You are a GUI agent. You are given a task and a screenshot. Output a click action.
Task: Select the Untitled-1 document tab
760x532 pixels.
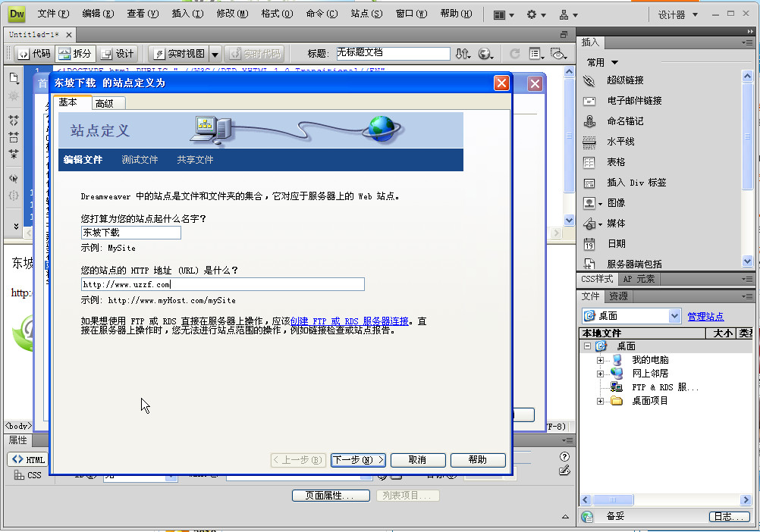click(33, 35)
